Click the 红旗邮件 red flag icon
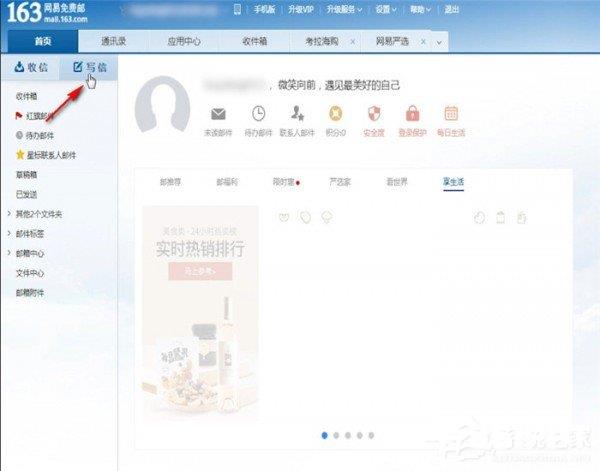Image resolution: width=600 pixels, height=471 pixels. [x=18, y=115]
